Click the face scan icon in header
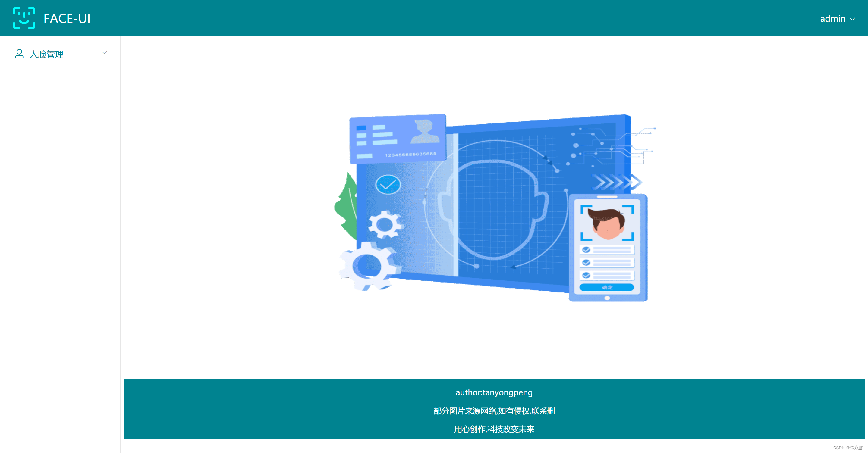 point(22,17)
